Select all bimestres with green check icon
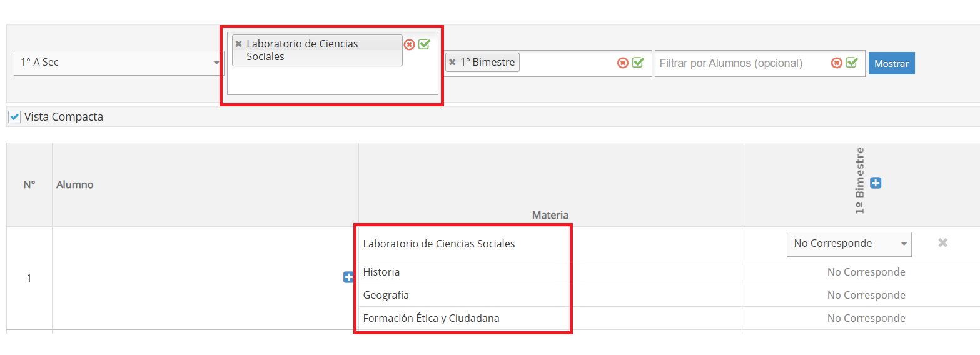980x355 pixels. pyautogui.click(x=638, y=62)
